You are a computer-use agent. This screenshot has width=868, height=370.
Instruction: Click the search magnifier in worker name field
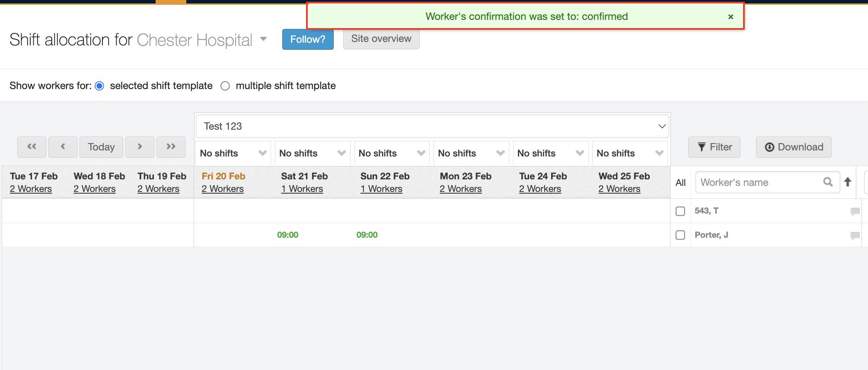click(x=828, y=182)
